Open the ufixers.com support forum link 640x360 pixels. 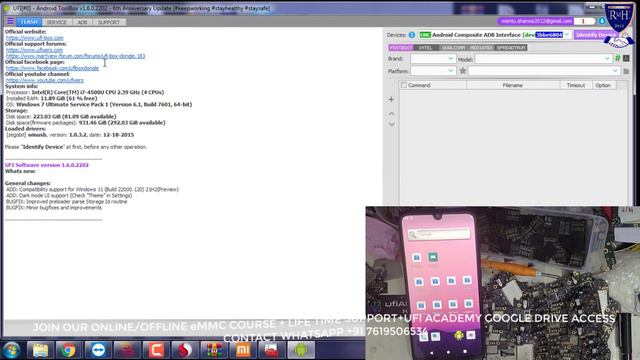[34, 50]
